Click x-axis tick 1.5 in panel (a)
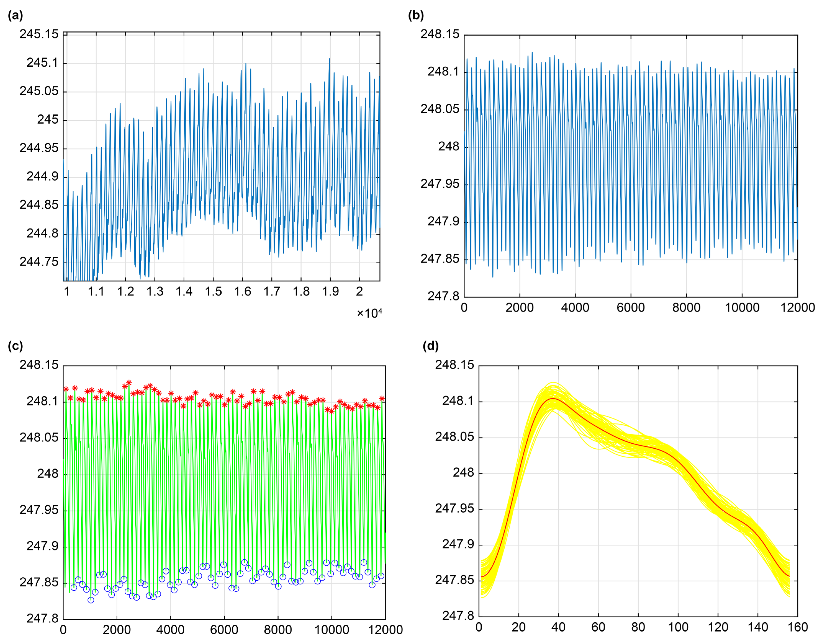824x644 pixels. click(x=213, y=291)
